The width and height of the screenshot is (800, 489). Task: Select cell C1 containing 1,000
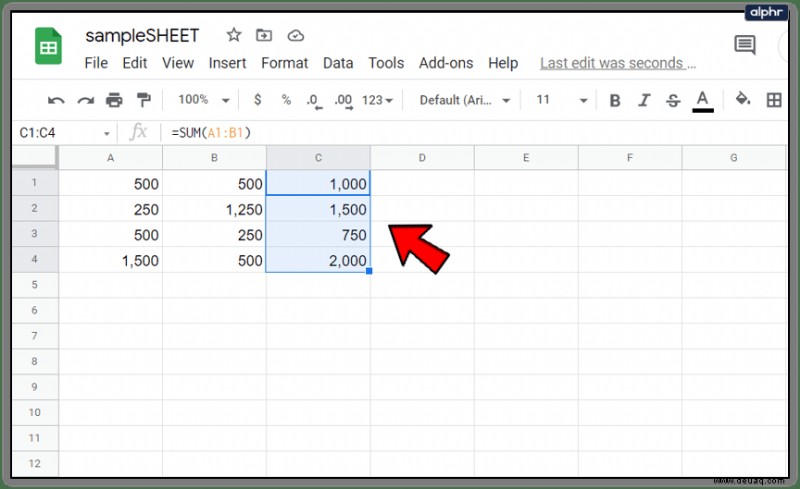click(x=318, y=183)
